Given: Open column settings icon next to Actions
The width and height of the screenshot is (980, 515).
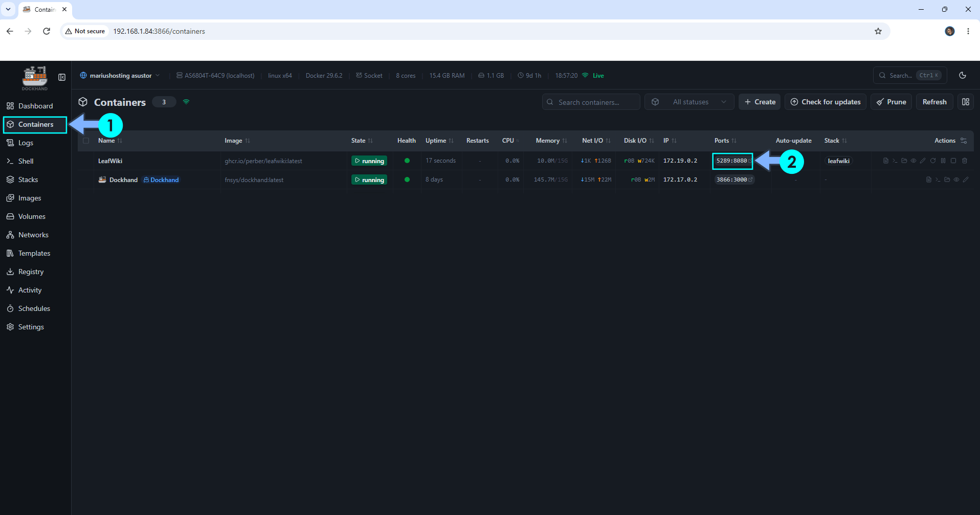Looking at the screenshot, I should coord(964,141).
